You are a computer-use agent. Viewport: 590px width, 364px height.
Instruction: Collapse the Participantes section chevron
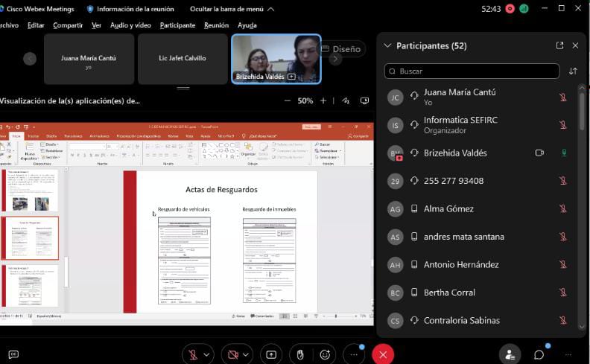(x=387, y=45)
